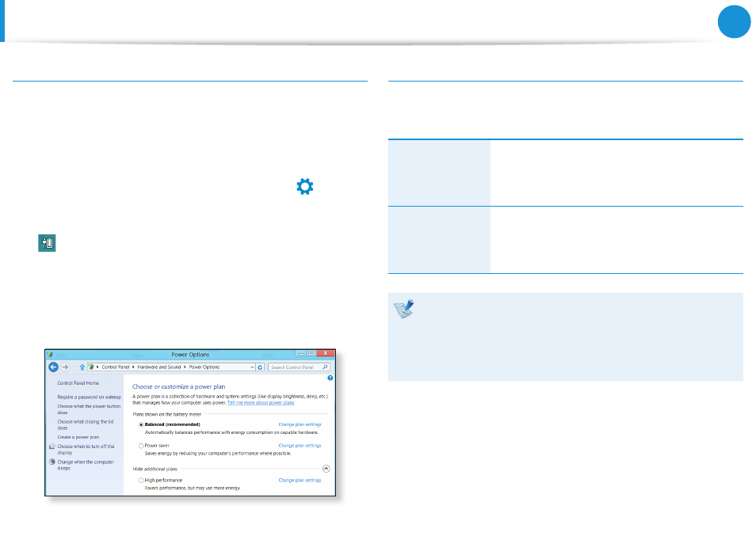Click the back arrow in Power Options
The image size is (756, 536).
pyautogui.click(x=54, y=367)
